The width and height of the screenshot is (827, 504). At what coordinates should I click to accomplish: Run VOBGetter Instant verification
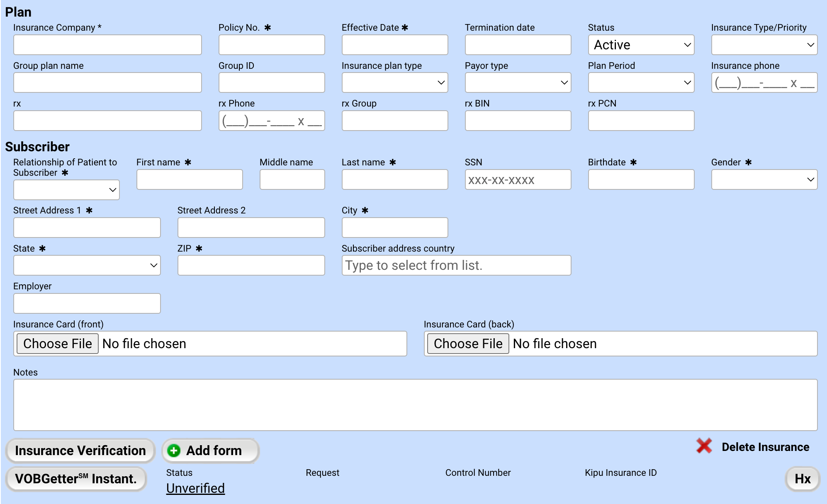point(76,479)
